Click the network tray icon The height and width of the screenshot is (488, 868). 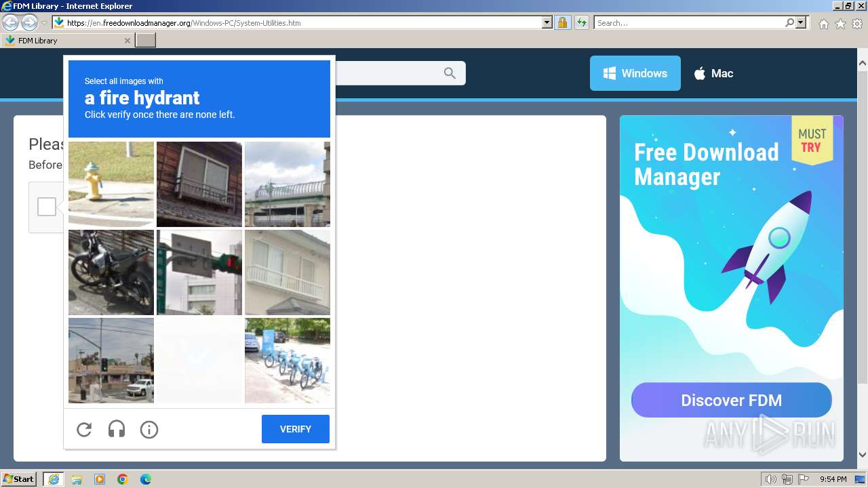point(787,479)
